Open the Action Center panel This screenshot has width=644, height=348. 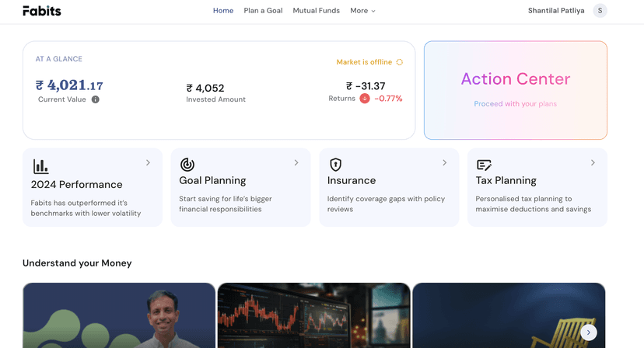(x=515, y=90)
